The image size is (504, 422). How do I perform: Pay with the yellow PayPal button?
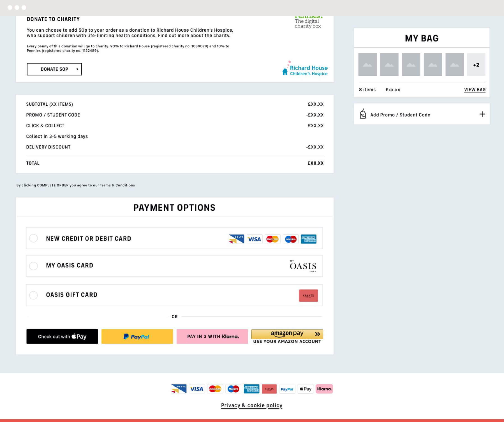pyautogui.click(x=137, y=337)
